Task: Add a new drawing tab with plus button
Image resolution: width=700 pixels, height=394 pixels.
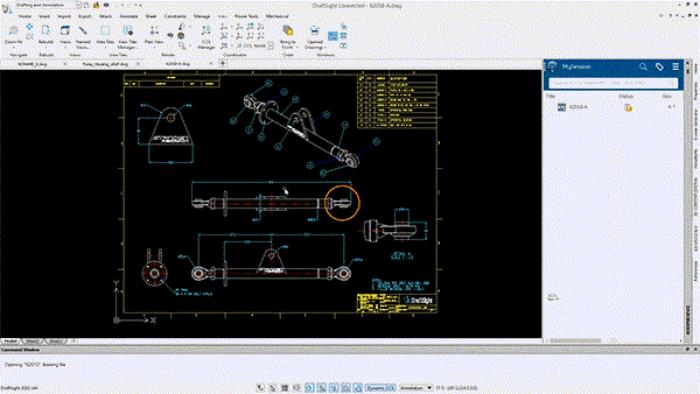Action: point(223,63)
